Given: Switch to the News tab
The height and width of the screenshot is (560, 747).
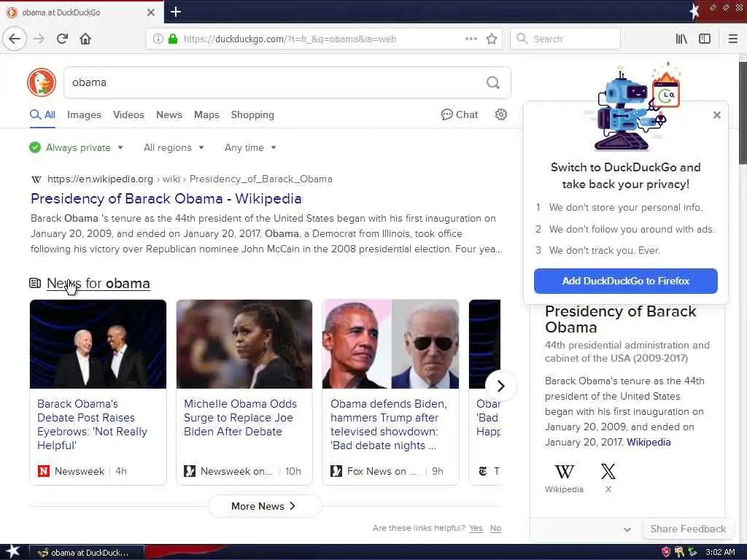Looking at the screenshot, I should pos(169,114).
